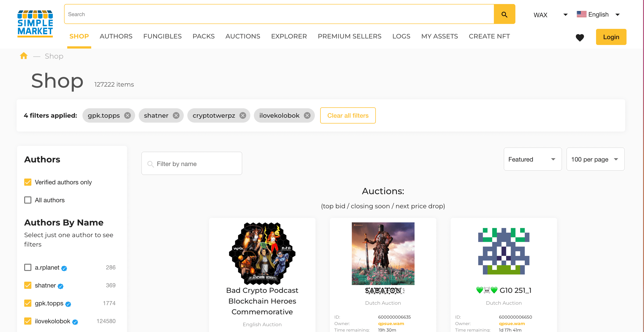
Task: Remove the gpk.topps filter chip
Action: 128,115
